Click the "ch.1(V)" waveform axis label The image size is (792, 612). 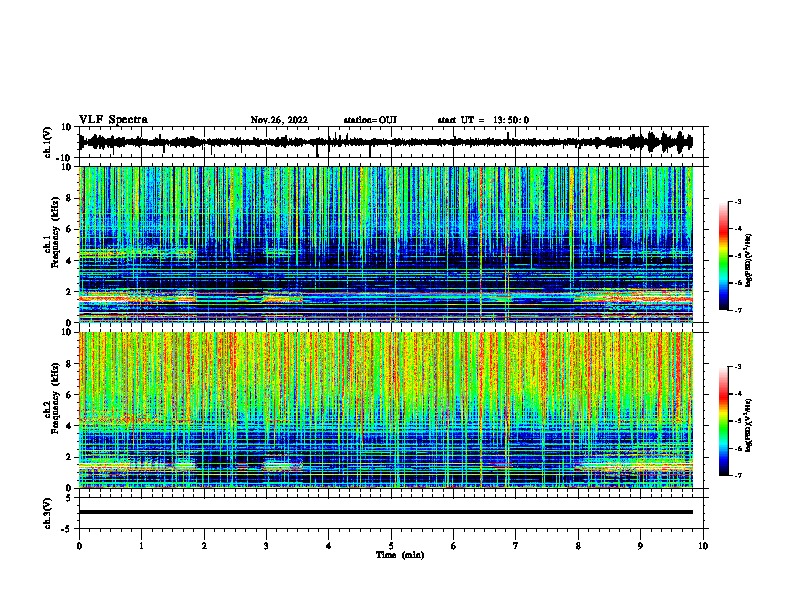pyautogui.click(x=48, y=142)
